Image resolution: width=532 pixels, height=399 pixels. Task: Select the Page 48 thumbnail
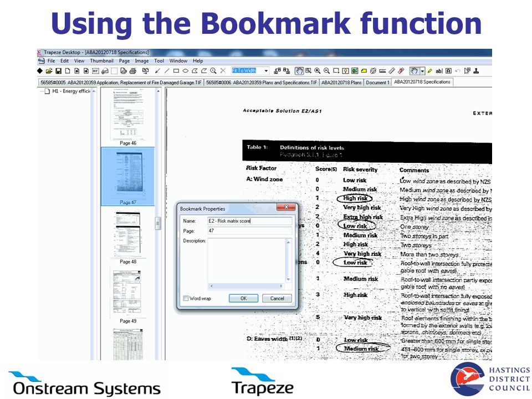[128, 237]
